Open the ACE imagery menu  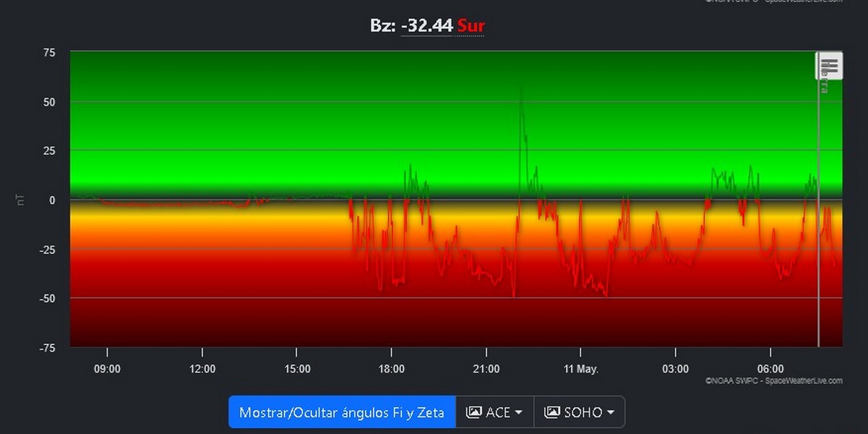[496, 412]
